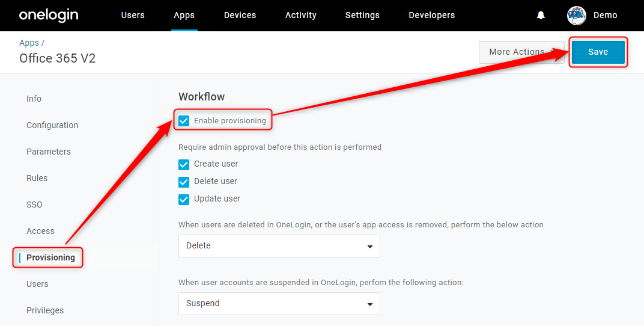Viewport: 644px width, 326px height.
Task: Toggle the Create user checkbox
Action: tap(184, 164)
